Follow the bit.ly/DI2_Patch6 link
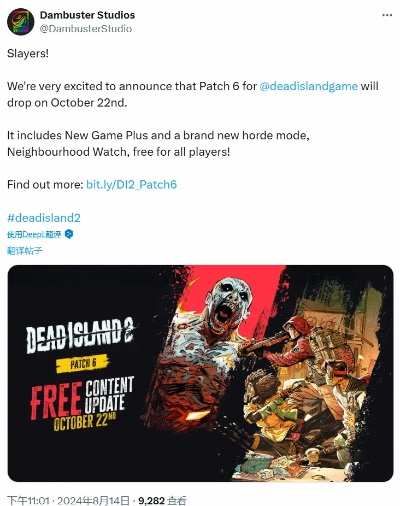Image resolution: width=400 pixels, height=506 pixels. (x=131, y=184)
